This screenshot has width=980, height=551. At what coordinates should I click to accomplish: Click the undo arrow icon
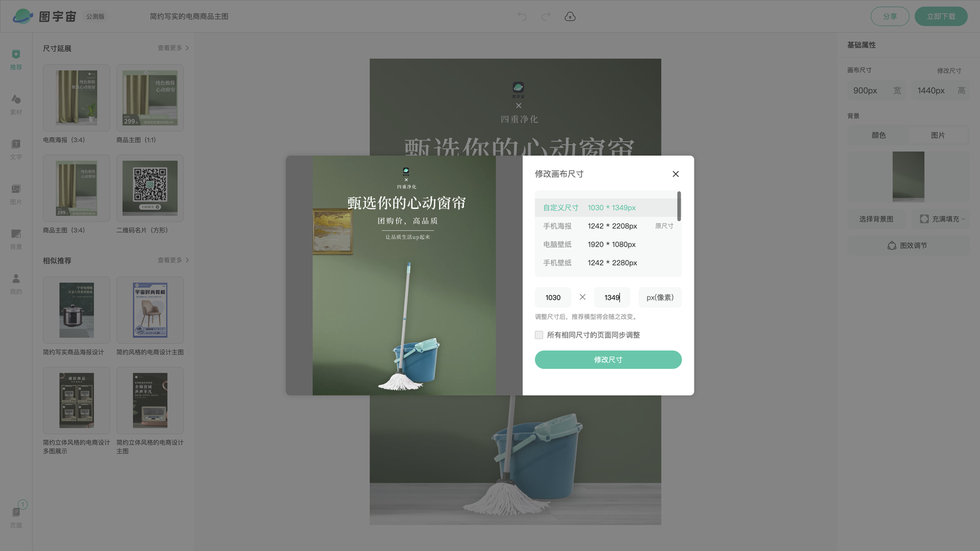point(522,16)
